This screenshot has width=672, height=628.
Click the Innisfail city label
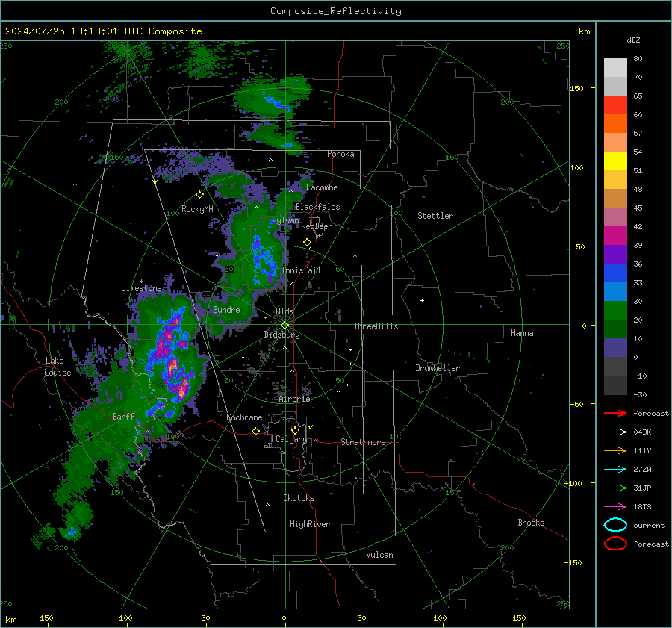coord(301,270)
